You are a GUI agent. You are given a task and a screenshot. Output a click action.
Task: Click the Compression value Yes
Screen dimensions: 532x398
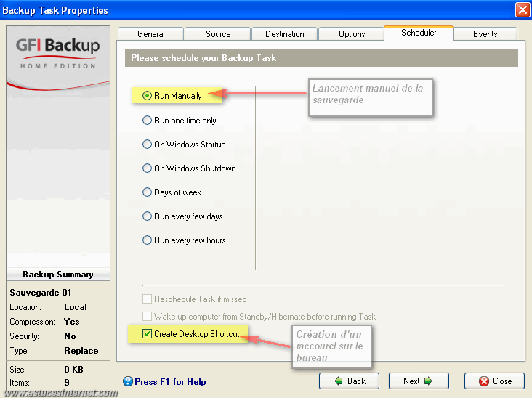pos(72,322)
